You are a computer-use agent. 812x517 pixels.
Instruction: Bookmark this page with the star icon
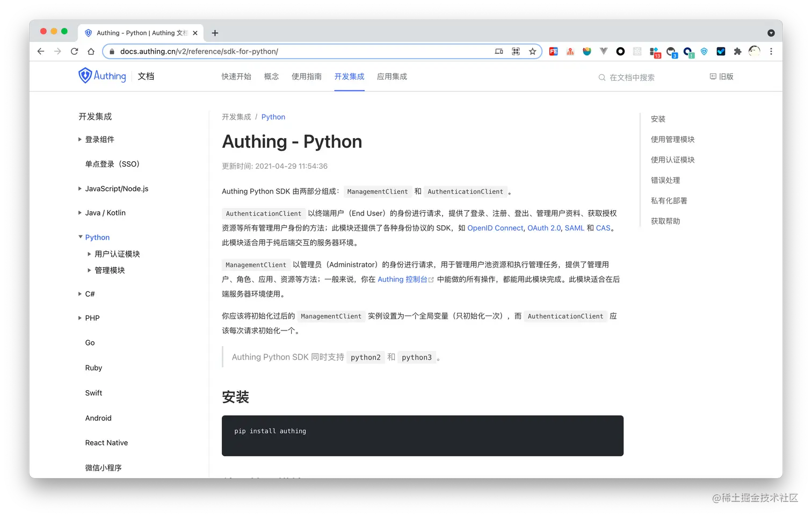532,52
